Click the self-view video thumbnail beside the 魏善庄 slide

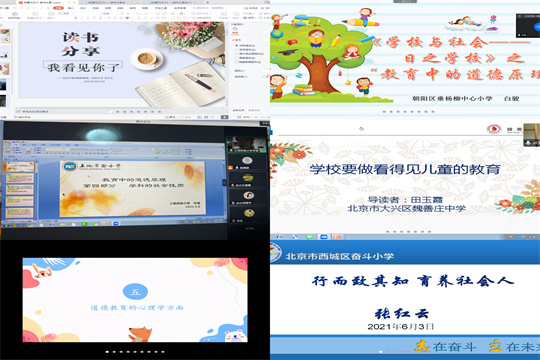[x=532, y=135]
